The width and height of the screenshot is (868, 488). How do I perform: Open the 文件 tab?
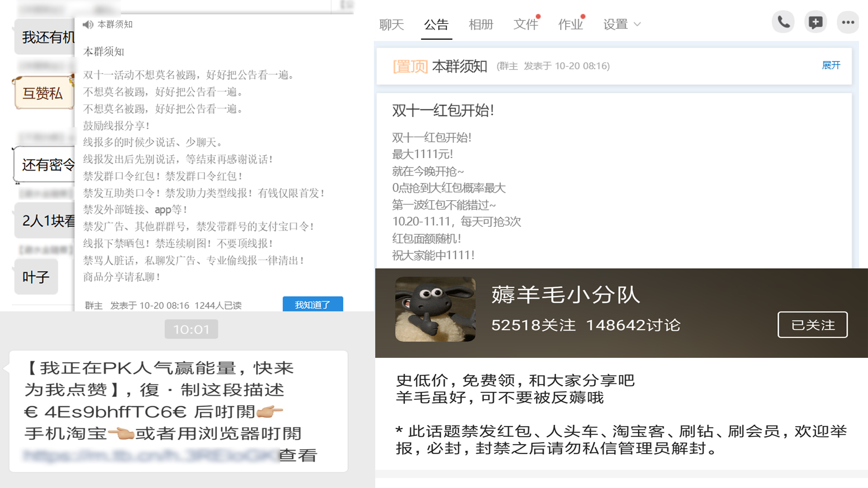click(525, 24)
